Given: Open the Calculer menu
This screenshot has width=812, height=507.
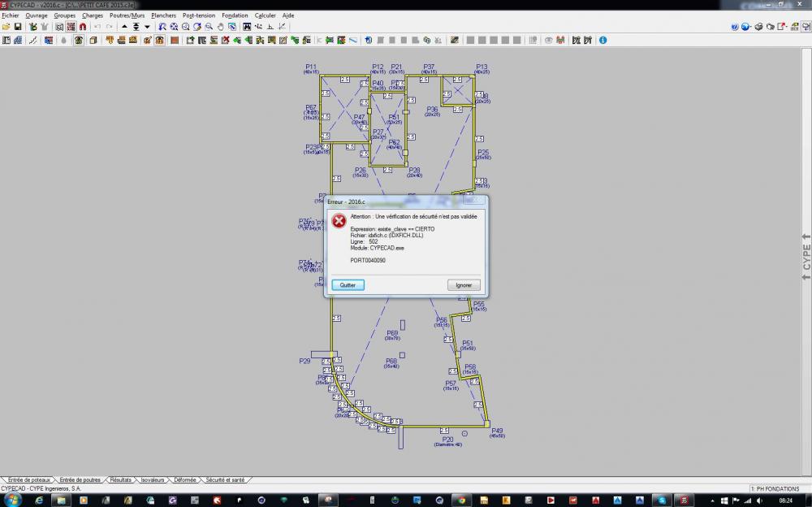Looking at the screenshot, I should (x=266, y=15).
